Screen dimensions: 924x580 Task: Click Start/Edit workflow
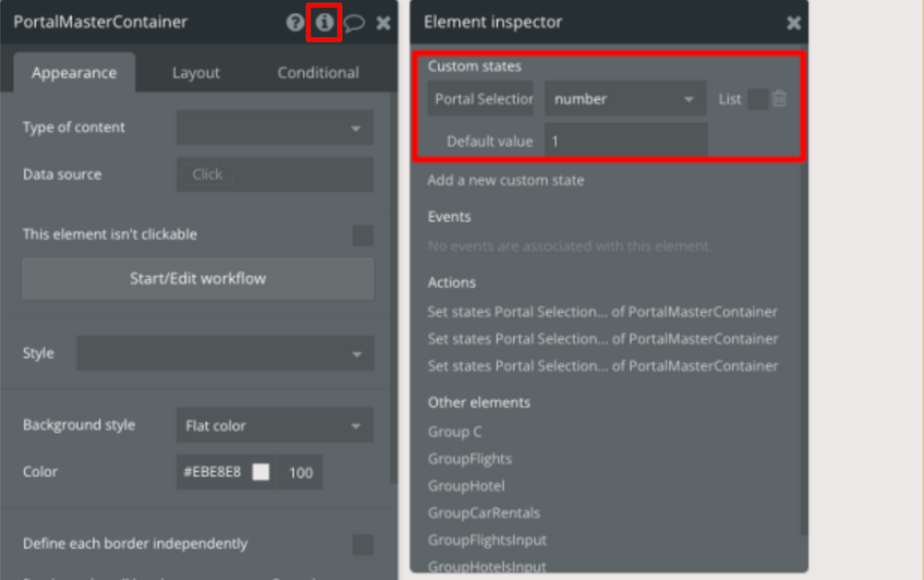click(198, 279)
